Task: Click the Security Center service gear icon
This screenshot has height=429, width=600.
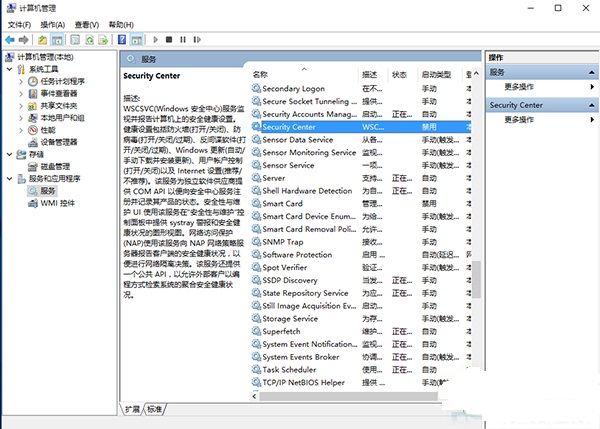Action: [256, 127]
